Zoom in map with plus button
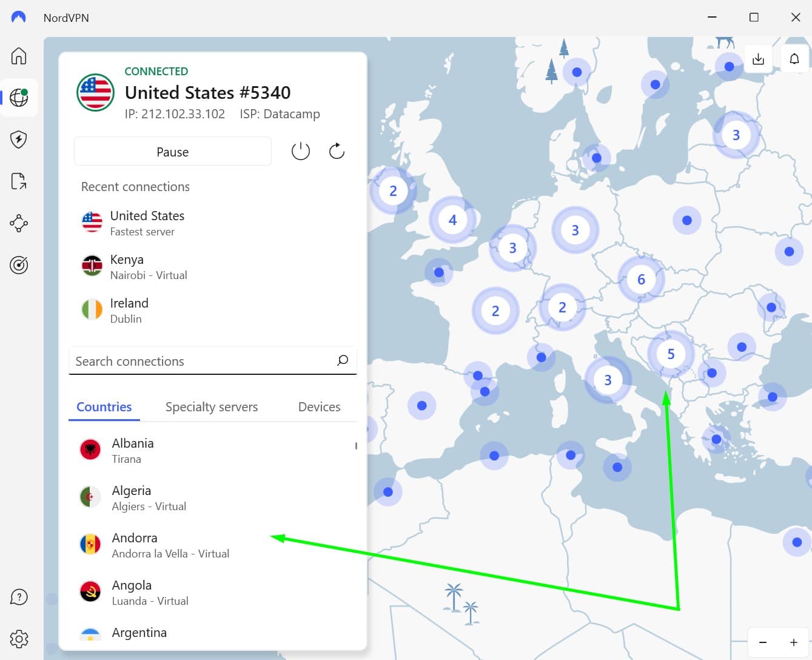This screenshot has width=812, height=660. click(793, 642)
